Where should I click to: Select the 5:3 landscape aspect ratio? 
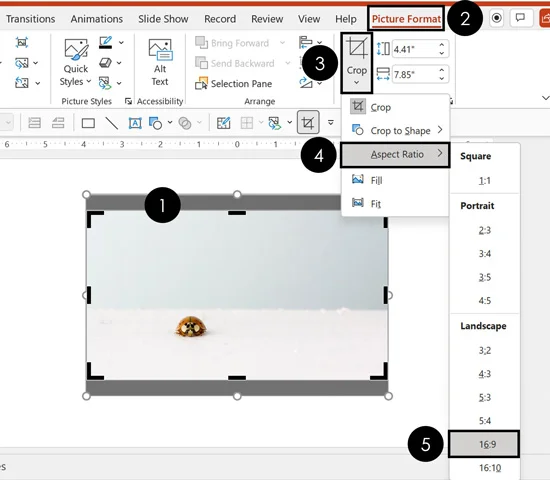coord(484,398)
